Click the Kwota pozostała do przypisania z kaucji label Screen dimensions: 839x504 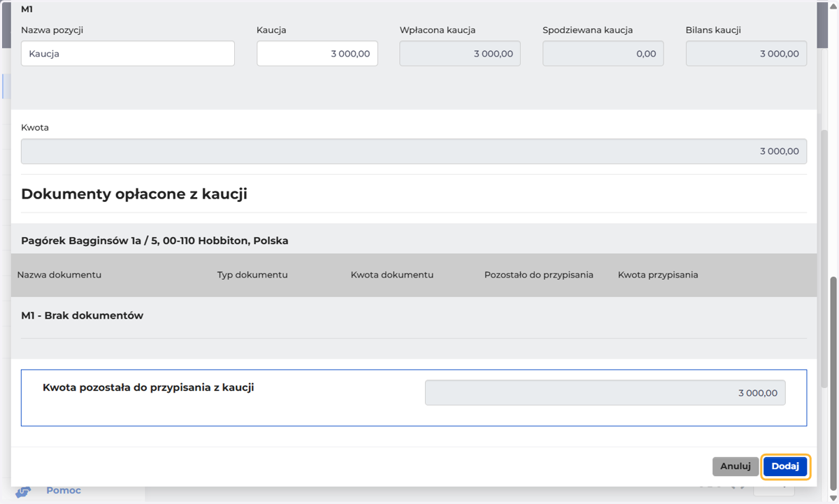tap(148, 387)
